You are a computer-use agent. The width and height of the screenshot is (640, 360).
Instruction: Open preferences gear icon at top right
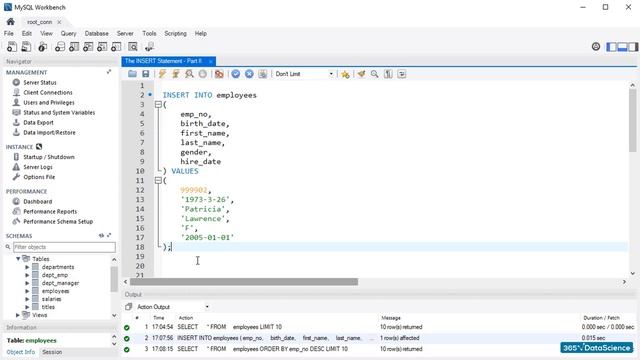pos(596,47)
